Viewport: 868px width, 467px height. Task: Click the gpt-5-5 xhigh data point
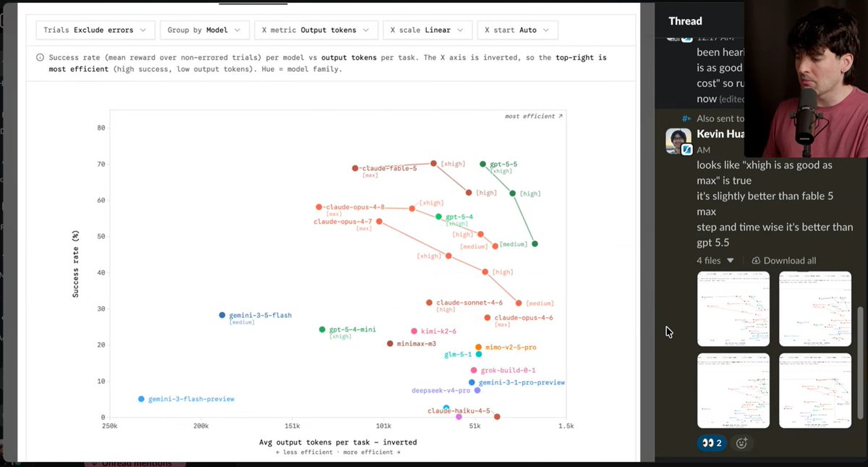coord(483,164)
